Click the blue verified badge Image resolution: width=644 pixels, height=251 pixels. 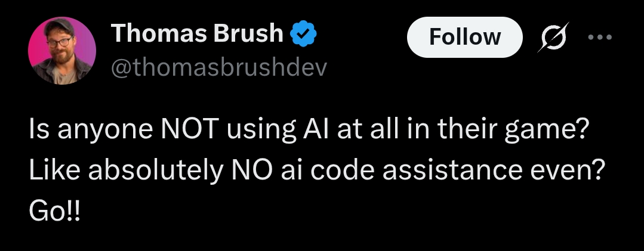click(304, 35)
